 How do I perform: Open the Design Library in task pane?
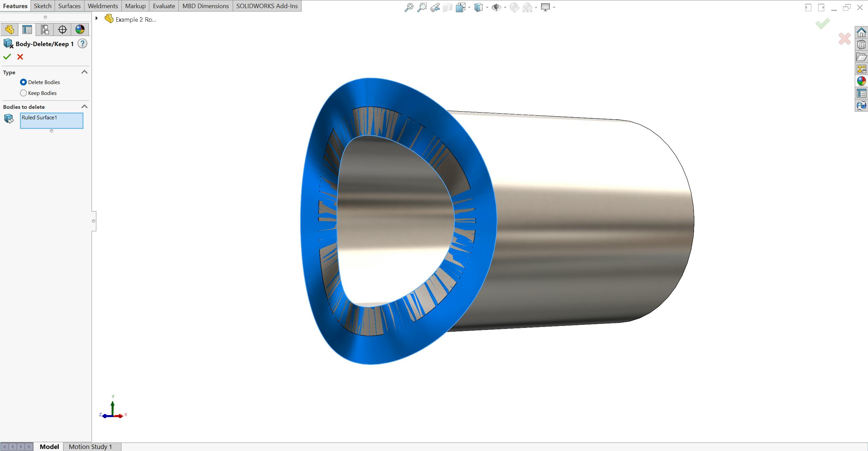point(862,44)
